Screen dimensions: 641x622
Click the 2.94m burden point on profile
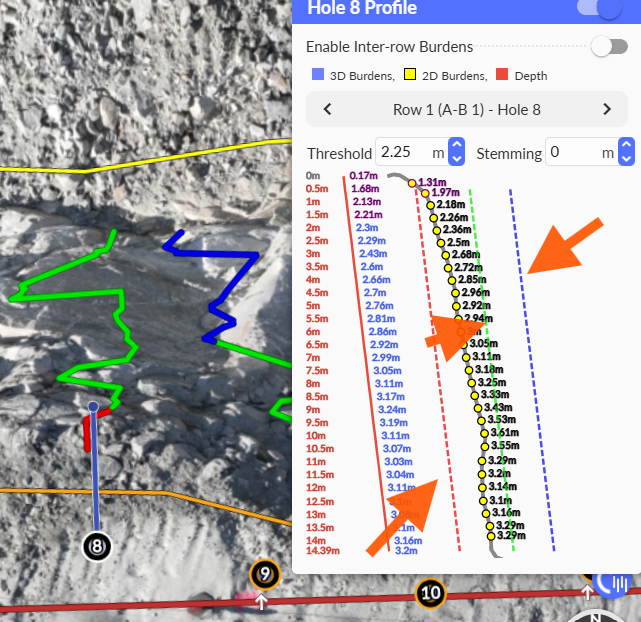coord(462,318)
